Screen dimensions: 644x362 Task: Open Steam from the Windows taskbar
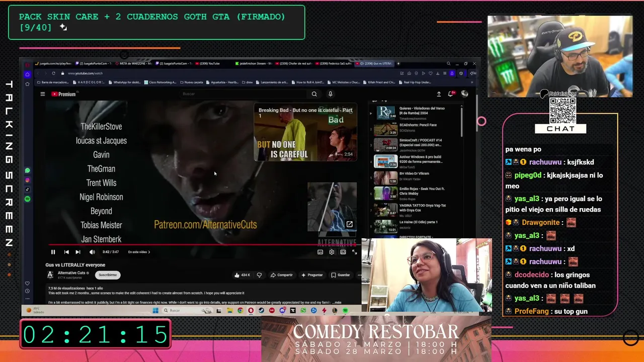(261, 311)
